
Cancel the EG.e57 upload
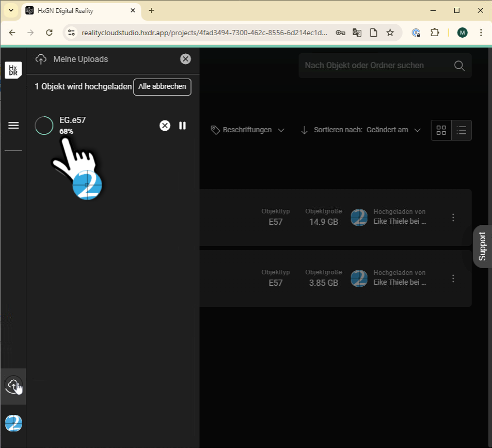165,126
